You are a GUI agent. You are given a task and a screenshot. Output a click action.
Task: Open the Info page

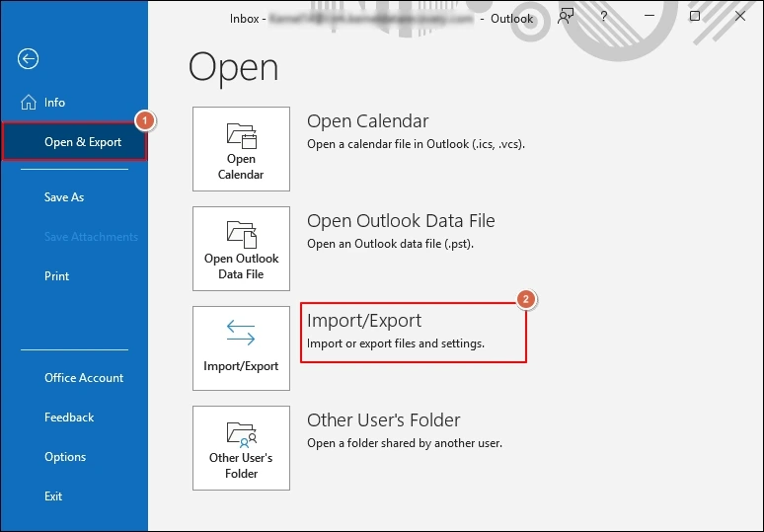54,103
